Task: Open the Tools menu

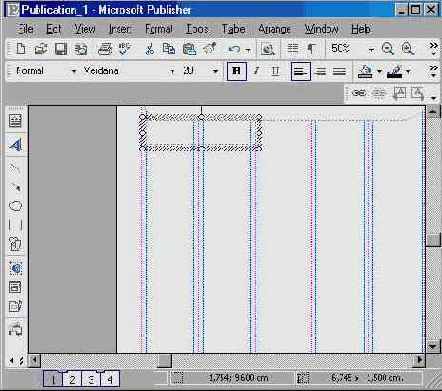Action: point(197,29)
